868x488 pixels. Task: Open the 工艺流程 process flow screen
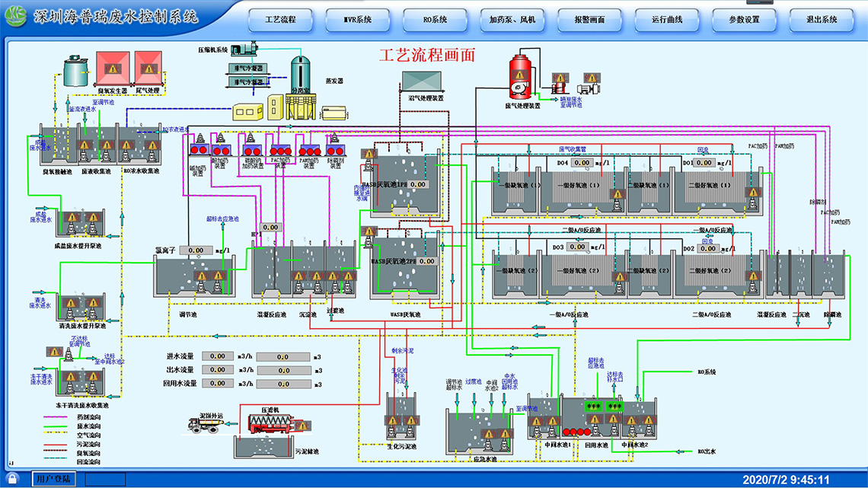tap(280, 20)
